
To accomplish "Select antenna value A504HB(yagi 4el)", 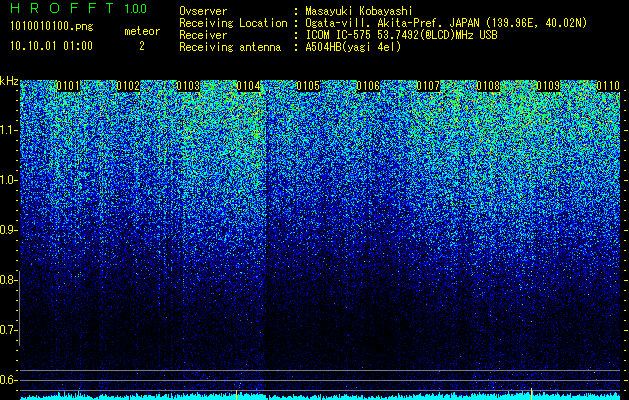I will 353,47.
